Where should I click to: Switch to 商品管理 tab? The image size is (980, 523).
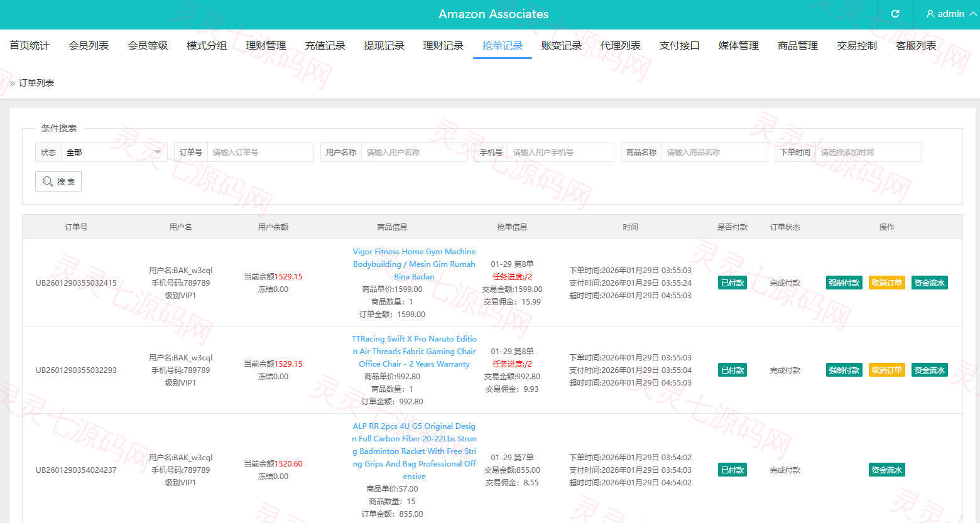798,45
